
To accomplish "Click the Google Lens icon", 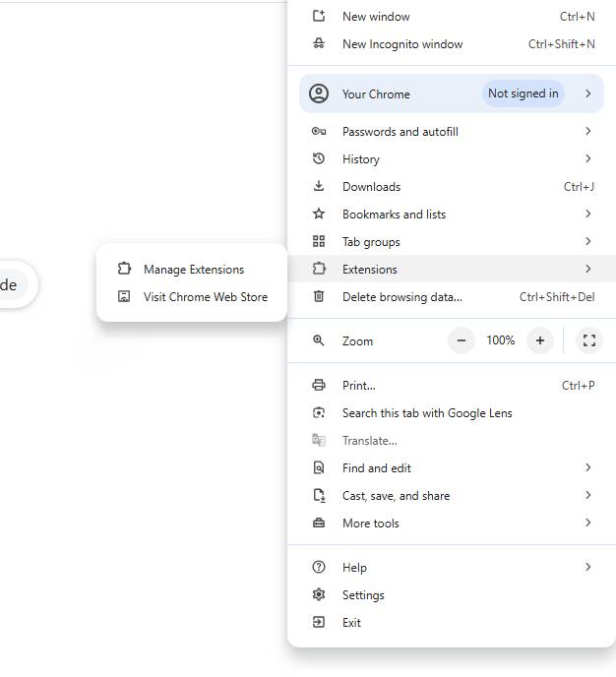I will coord(319,412).
